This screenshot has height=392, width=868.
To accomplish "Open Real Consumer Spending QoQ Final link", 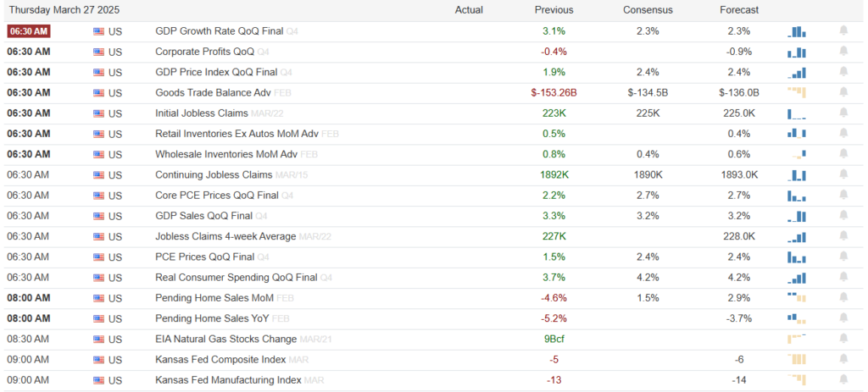I will pos(236,277).
